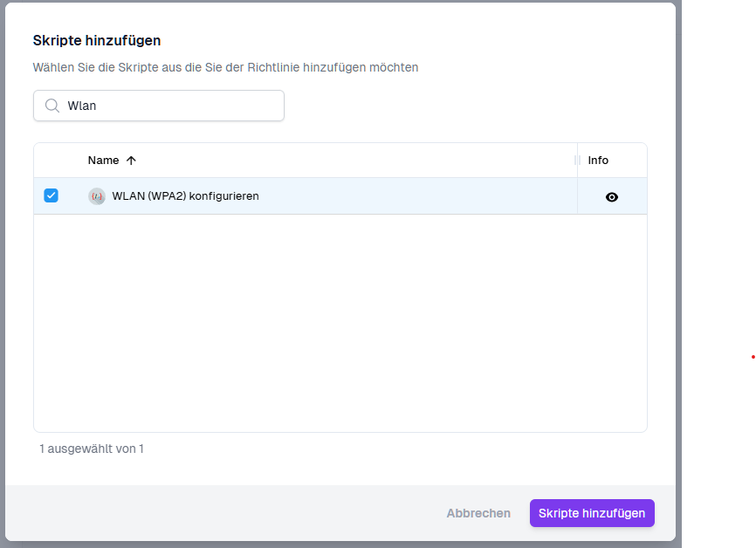Click the ascending sort arrow beside Name

[x=131, y=161]
